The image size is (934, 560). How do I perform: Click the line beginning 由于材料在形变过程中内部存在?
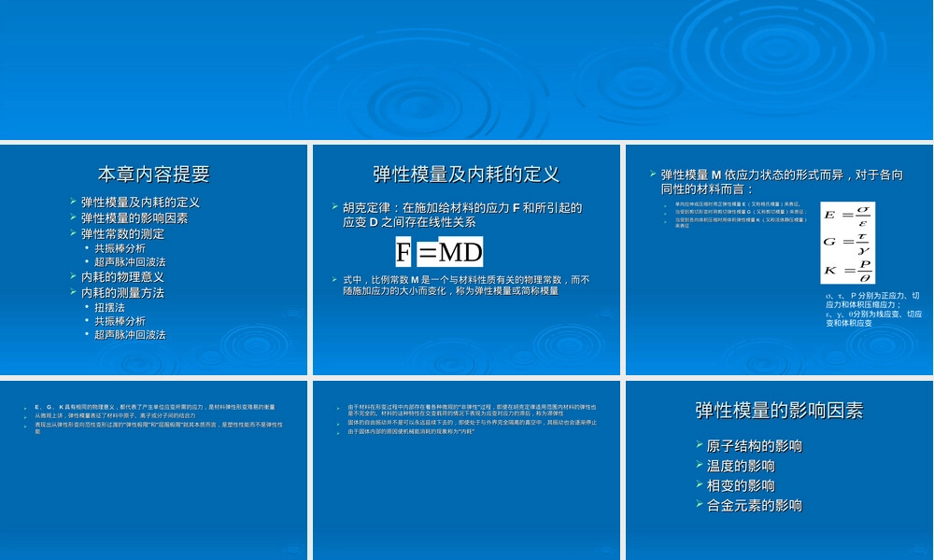pos(472,410)
